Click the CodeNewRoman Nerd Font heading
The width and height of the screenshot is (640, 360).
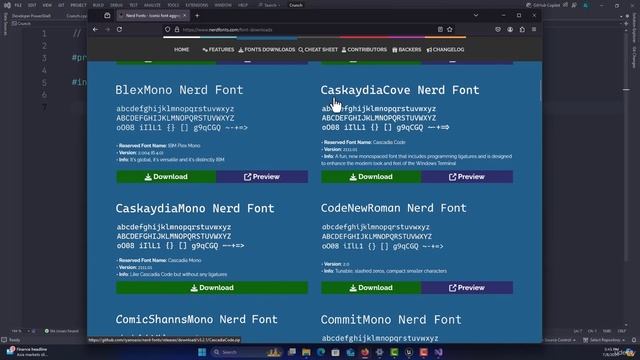(x=393, y=208)
